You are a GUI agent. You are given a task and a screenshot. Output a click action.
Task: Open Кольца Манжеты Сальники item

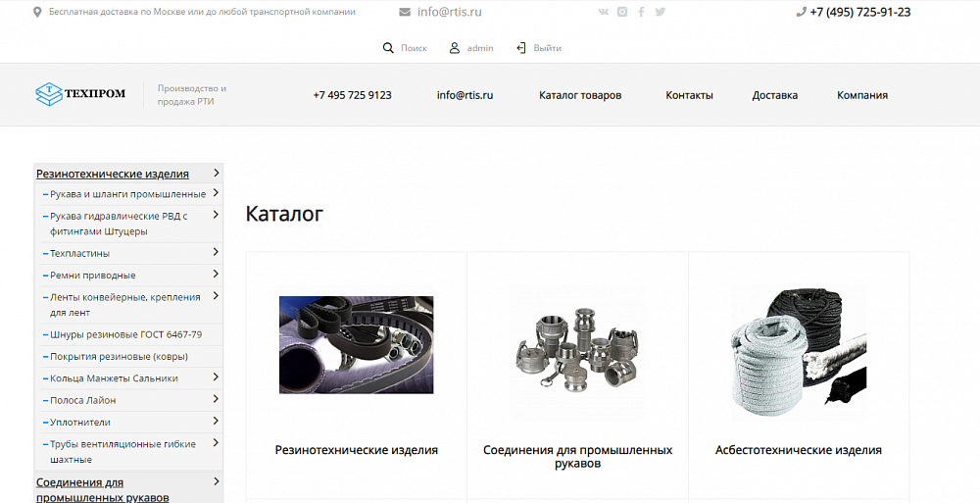tap(114, 378)
